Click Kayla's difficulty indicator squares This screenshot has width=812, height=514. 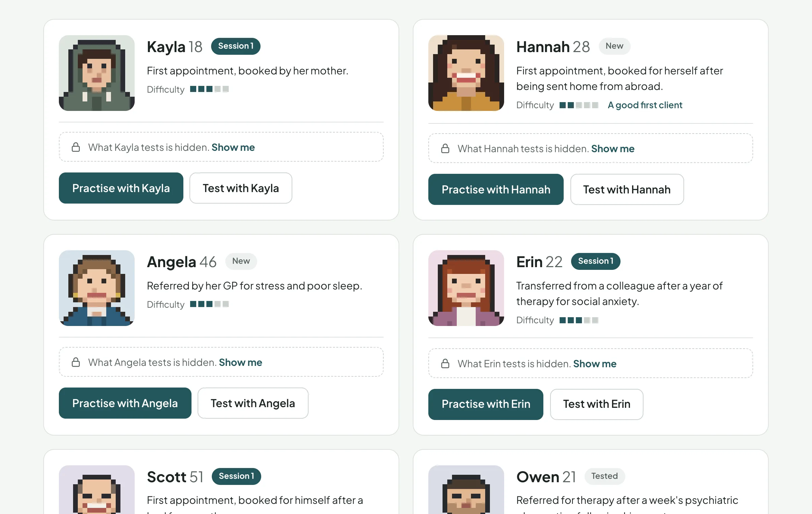[209, 89]
